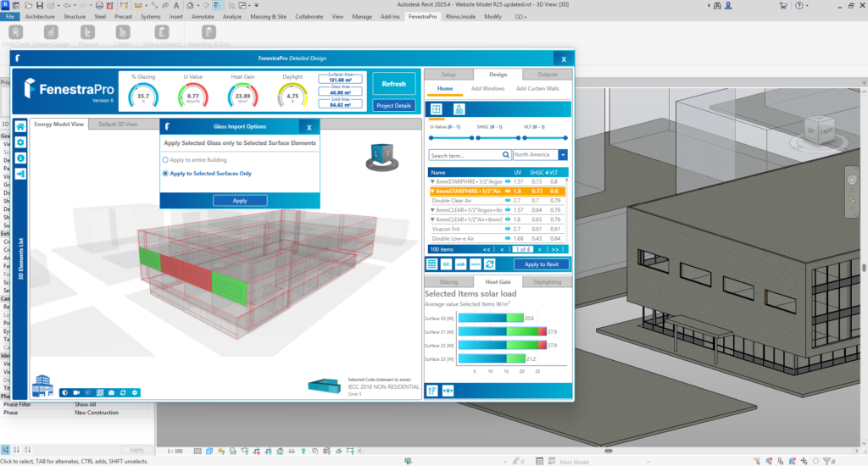Screen dimensions: 868x466
Task: Click the view cube in Energy Model View
Action: (x=382, y=158)
